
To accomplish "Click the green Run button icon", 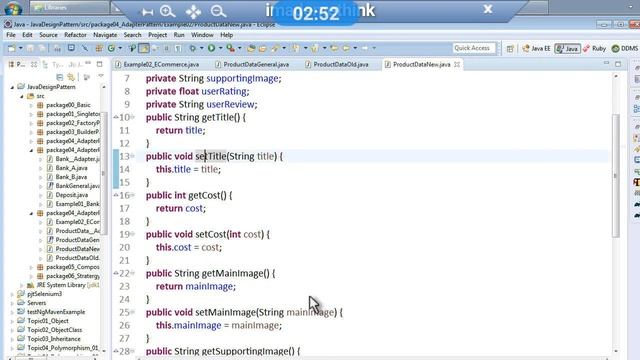I will [x=211, y=48].
